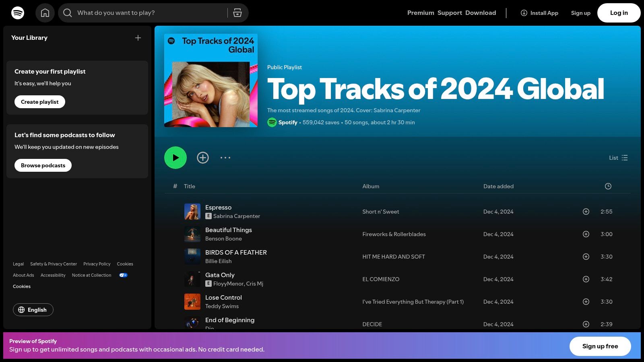The image size is (644, 362).
Task: Click the Album column header
Action: pyautogui.click(x=371, y=186)
